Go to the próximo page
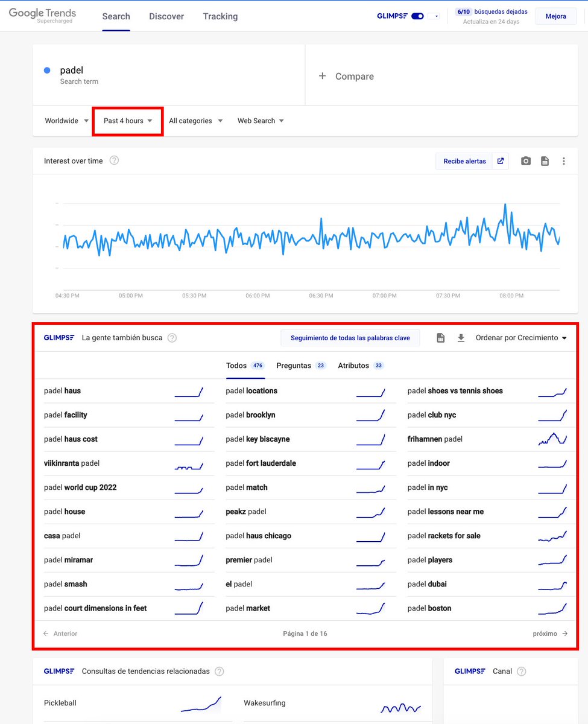This screenshot has height=724, width=588. [550, 634]
